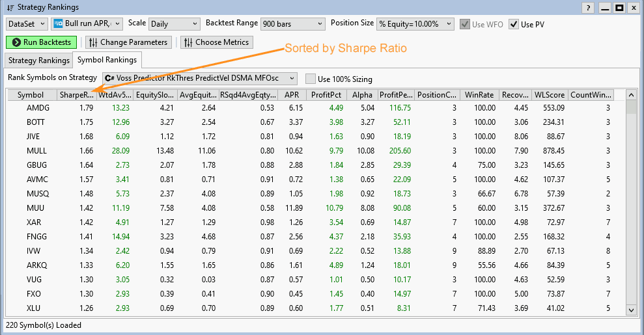Click the dataset icon beside Bull run APR
Image resolution: width=644 pixels, height=335 pixels.
click(58, 23)
